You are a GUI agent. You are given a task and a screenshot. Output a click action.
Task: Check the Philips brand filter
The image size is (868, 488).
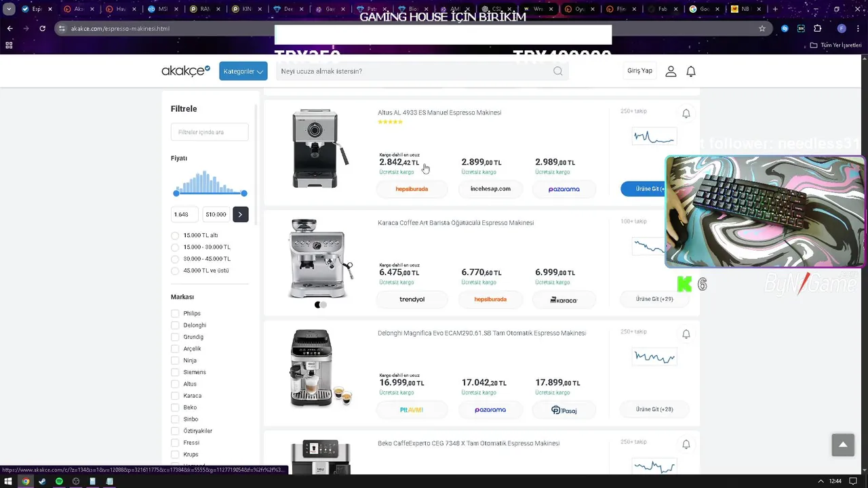click(175, 314)
